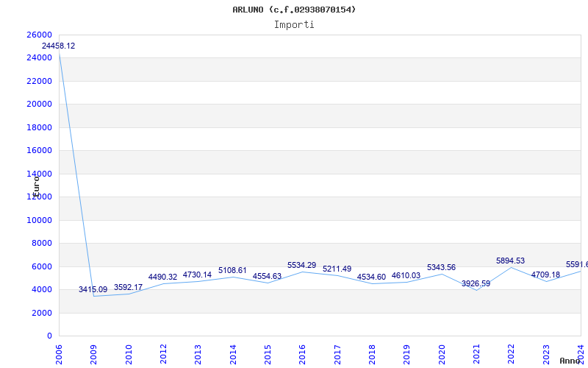588x368 pixels.
Task: Click the 14000 y-axis tick label
Action: [40, 174]
